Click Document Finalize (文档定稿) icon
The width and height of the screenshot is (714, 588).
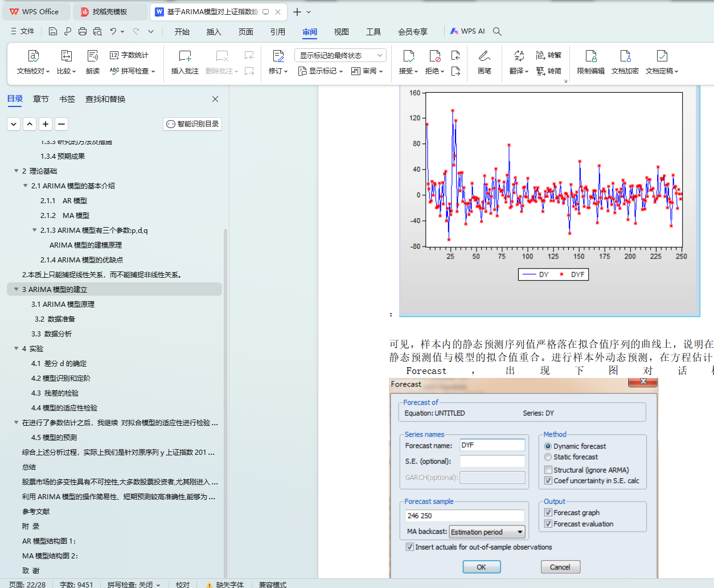662,56
